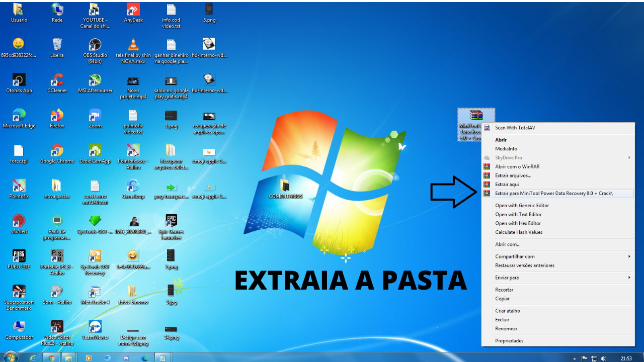Launch Internet Explorer from taskbar

tap(33, 358)
